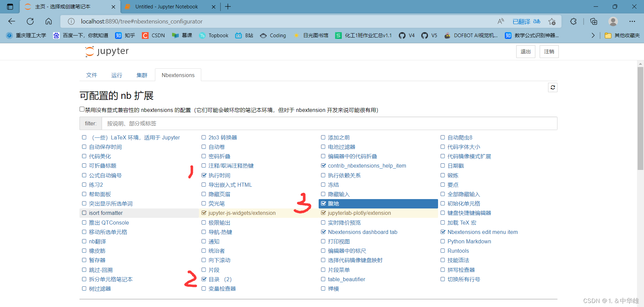Screen dimensions: 644x307
Task: Open the 推出 QTConsole extension link
Action: (x=109, y=223)
